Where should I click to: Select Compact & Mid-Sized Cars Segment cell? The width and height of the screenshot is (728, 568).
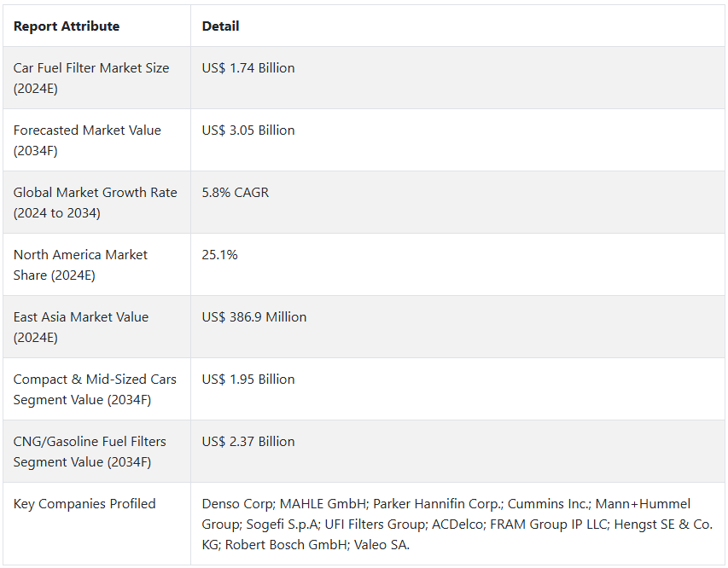[x=96, y=389]
